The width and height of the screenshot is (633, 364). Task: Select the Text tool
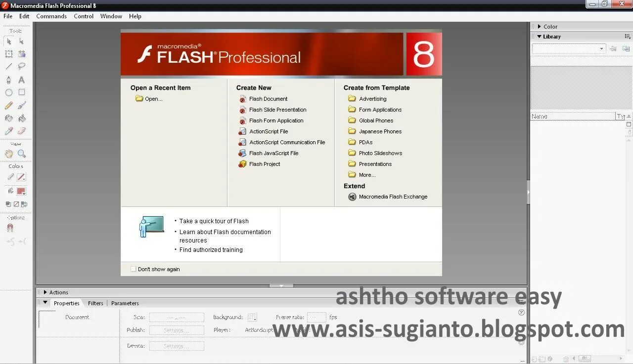click(x=21, y=80)
